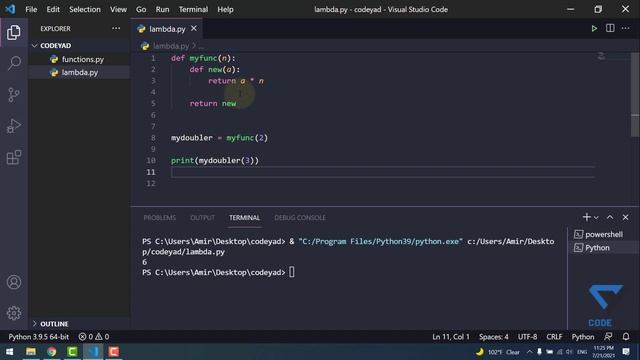The height and width of the screenshot is (360, 640).
Task: Click lambda.py in the breadcrumb
Action: [171, 46]
